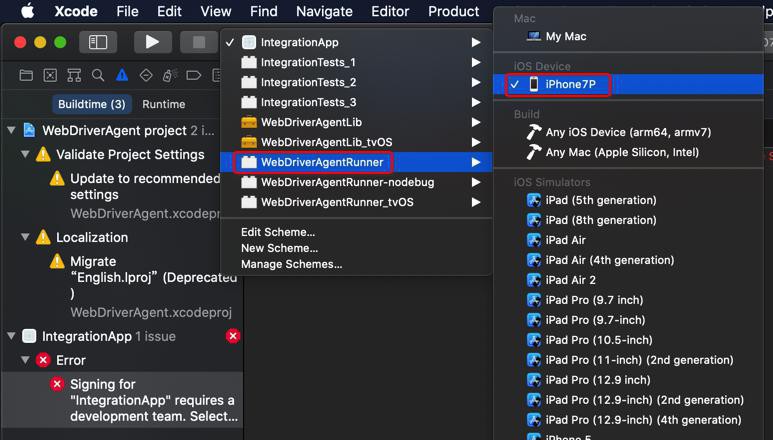
Task: Choose the WebDriverAgentRunner scheme
Action: [356, 162]
